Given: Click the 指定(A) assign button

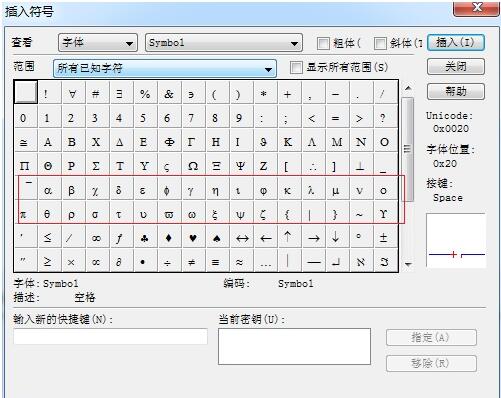Looking at the screenshot, I should [431, 338].
